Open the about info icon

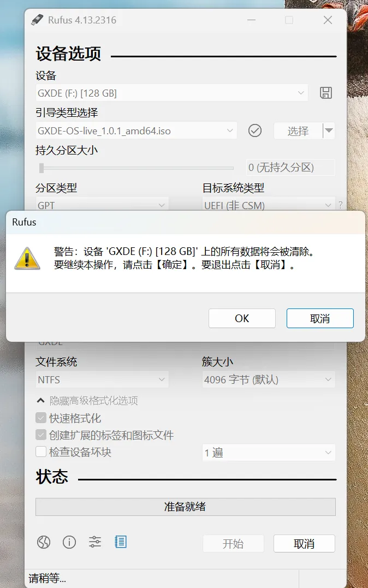69,542
